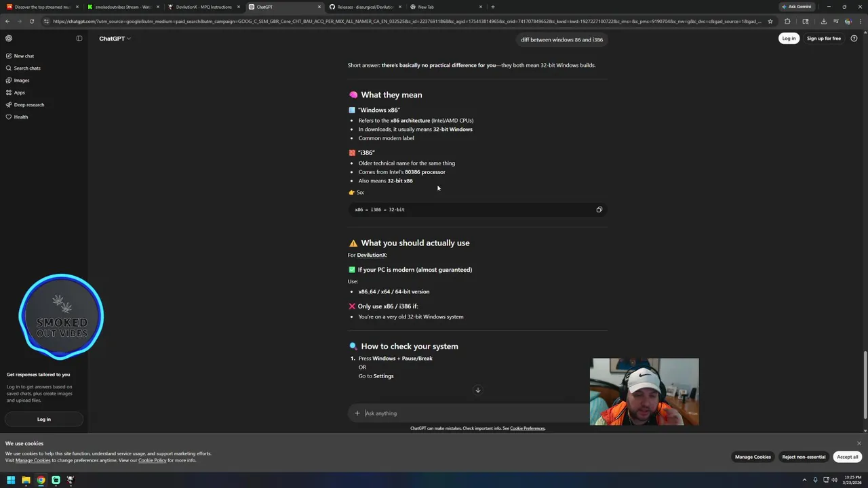
Task: Copy the x86 = i386 code block
Action: (x=599, y=209)
